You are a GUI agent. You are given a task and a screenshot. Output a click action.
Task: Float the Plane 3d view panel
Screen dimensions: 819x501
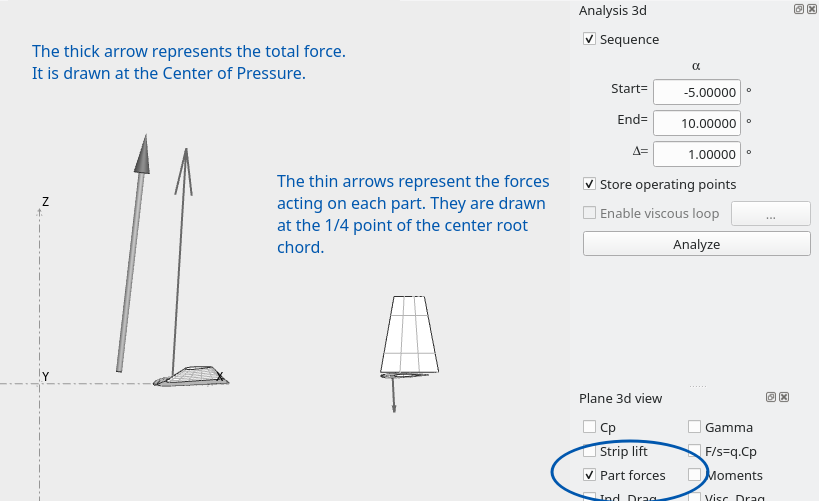771,397
